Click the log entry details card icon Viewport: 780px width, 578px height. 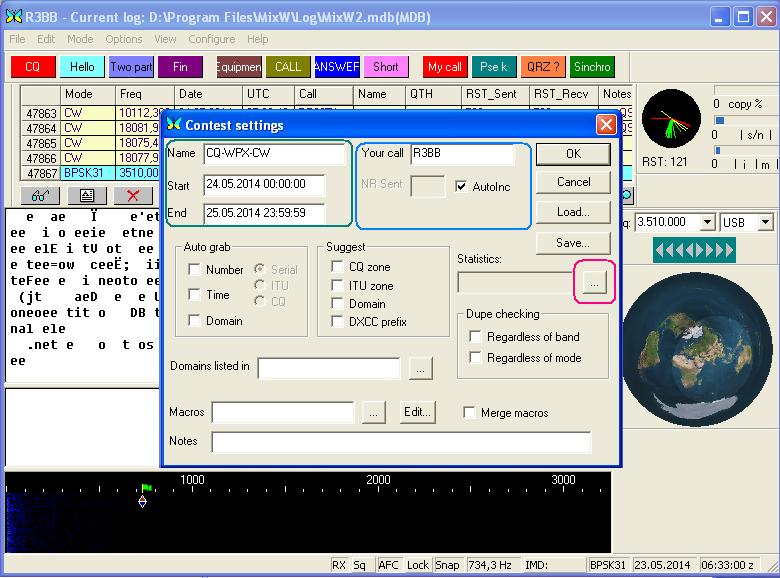(x=86, y=195)
